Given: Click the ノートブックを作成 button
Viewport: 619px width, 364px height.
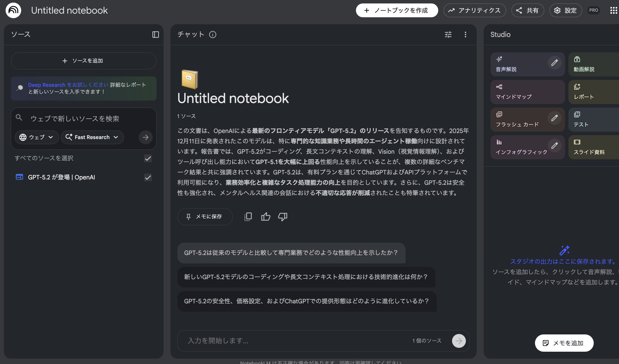Looking at the screenshot, I should point(397,10).
